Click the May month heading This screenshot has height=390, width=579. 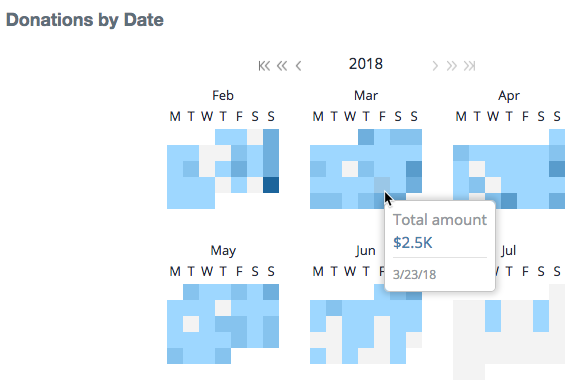pos(223,251)
